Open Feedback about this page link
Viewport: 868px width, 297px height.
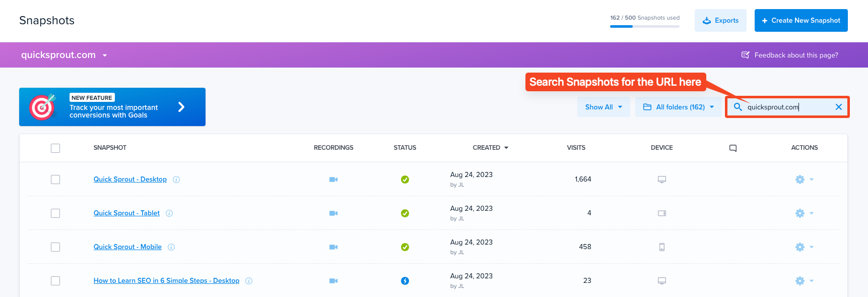click(x=790, y=55)
